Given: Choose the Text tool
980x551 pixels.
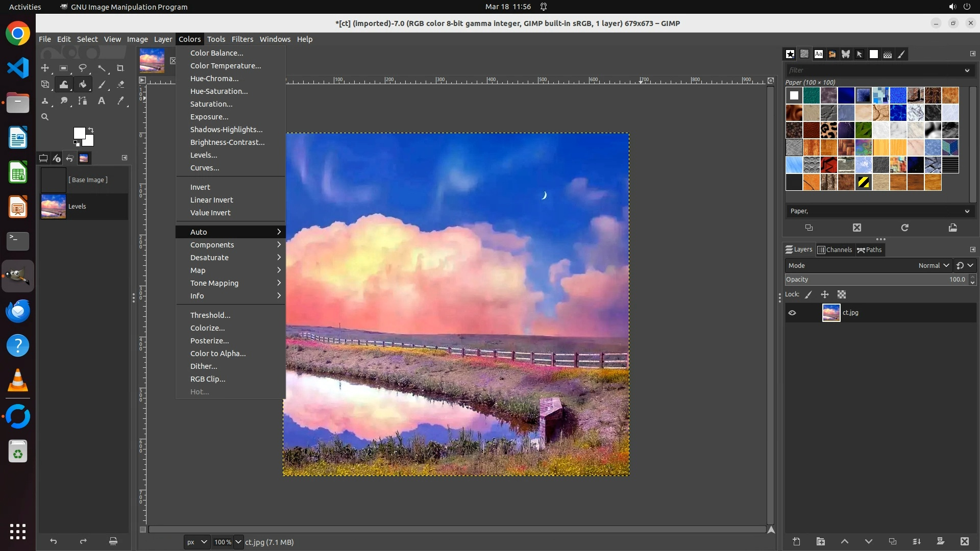Looking at the screenshot, I should (102, 101).
